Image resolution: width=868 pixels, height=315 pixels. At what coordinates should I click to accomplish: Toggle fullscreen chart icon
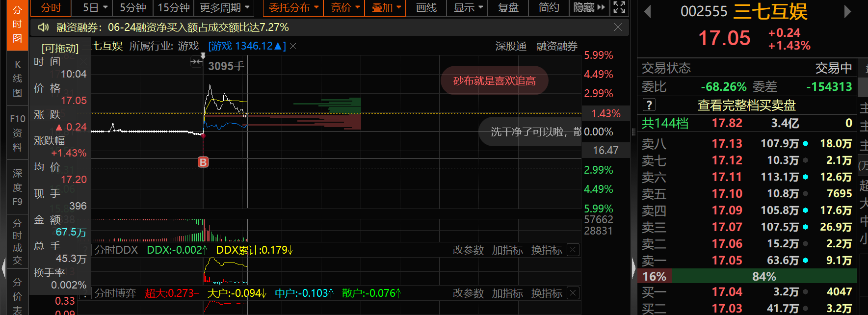619,7
